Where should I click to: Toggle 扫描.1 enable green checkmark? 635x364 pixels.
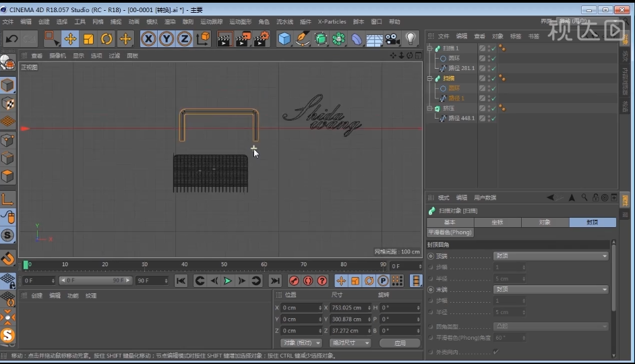click(493, 48)
